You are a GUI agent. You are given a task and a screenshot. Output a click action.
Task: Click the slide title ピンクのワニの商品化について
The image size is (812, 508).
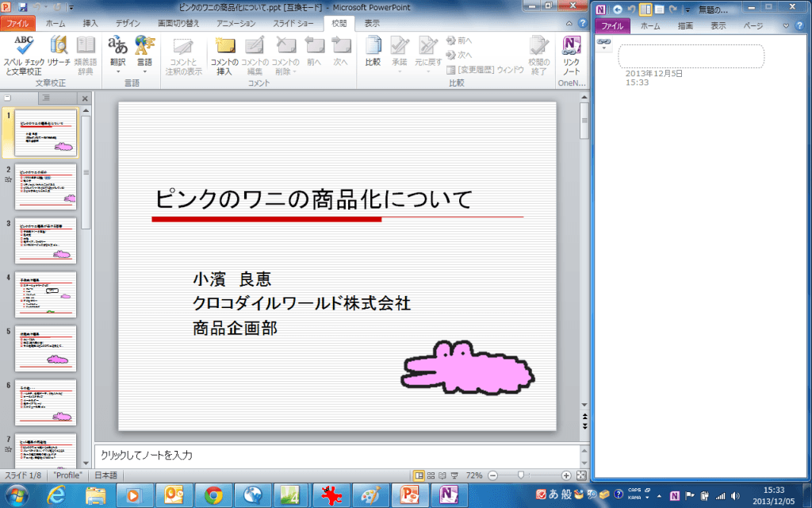(314, 199)
